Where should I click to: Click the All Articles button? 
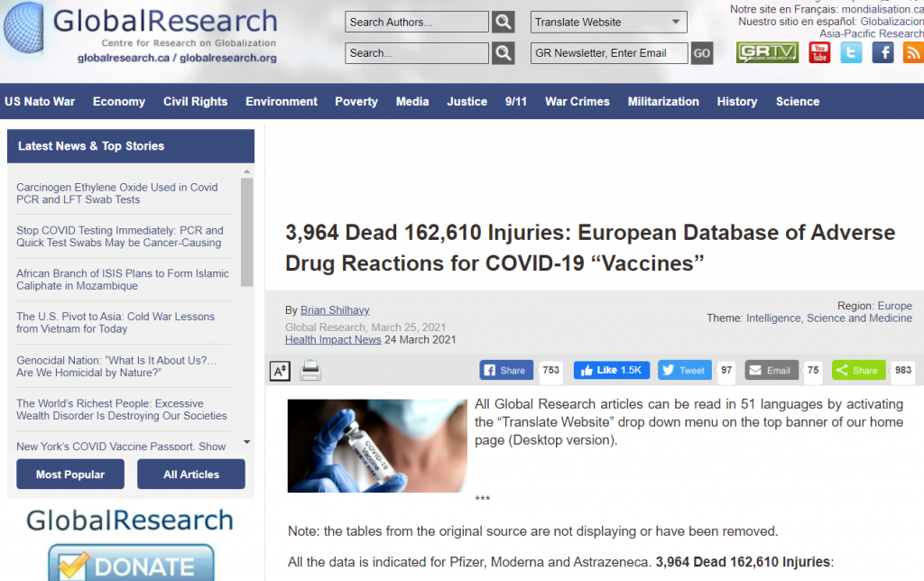pyautogui.click(x=191, y=475)
